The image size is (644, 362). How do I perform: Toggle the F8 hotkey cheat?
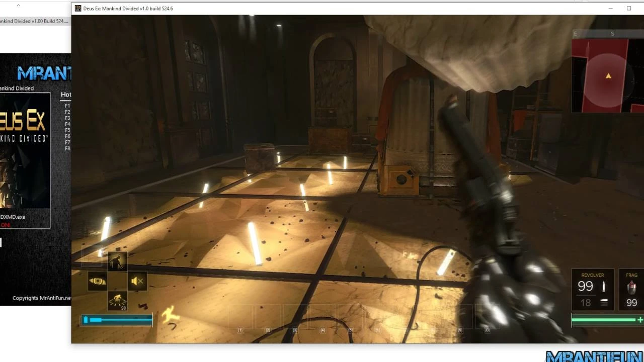[x=67, y=148]
